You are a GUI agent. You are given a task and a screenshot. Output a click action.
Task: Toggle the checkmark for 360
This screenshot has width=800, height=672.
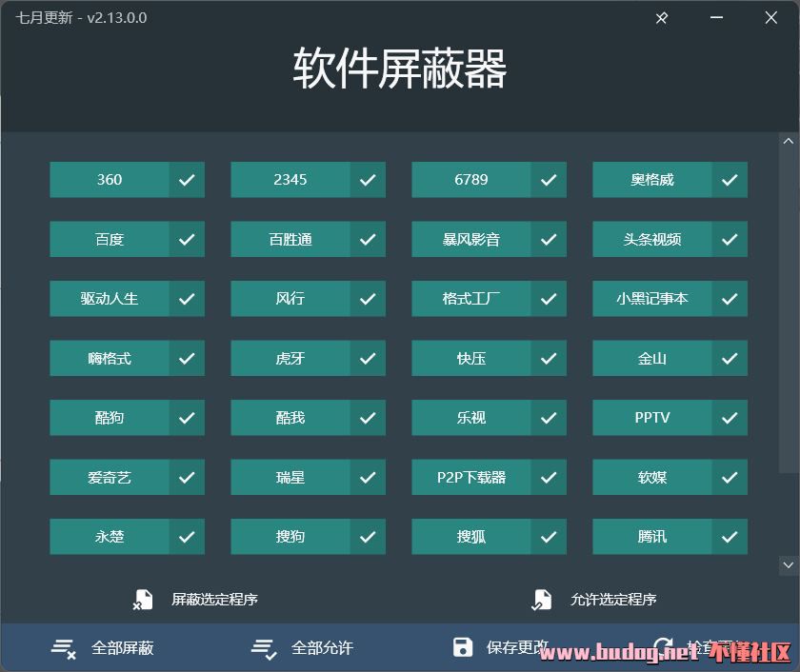(x=187, y=180)
